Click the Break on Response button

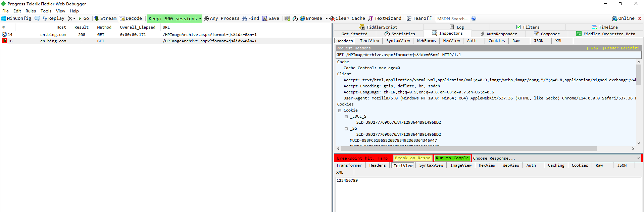(412, 158)
